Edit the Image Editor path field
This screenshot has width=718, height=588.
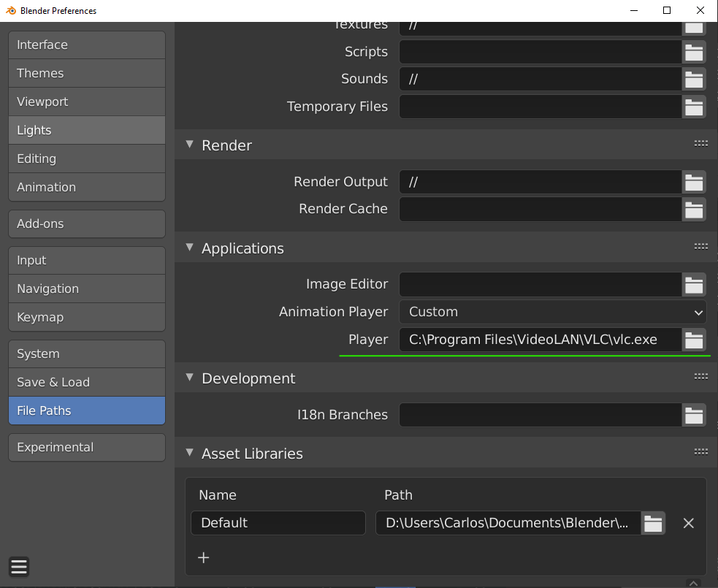[x=541, y=284]
